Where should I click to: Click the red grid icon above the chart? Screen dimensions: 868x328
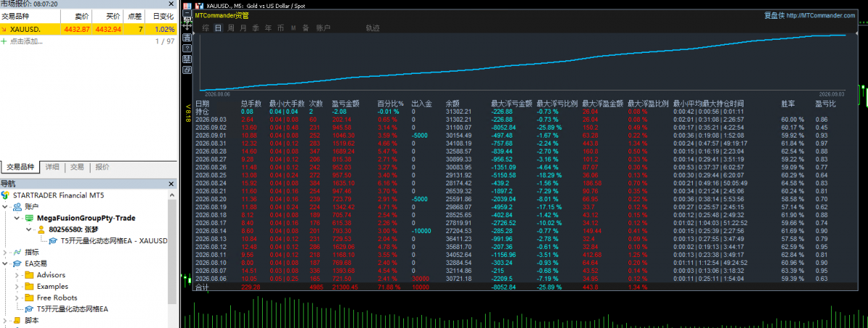(x=187, y=5)
